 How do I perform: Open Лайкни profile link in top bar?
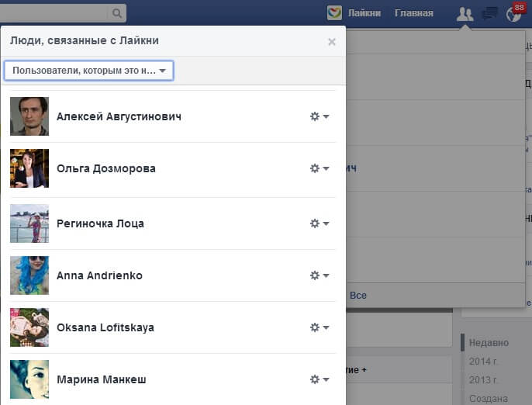(364, 13)
